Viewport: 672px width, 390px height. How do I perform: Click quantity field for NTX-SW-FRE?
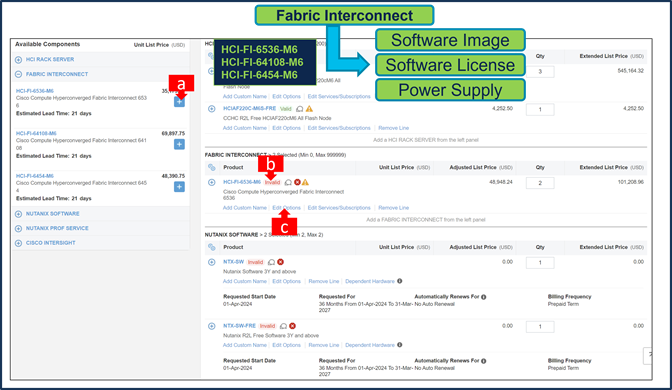point(540,327)
